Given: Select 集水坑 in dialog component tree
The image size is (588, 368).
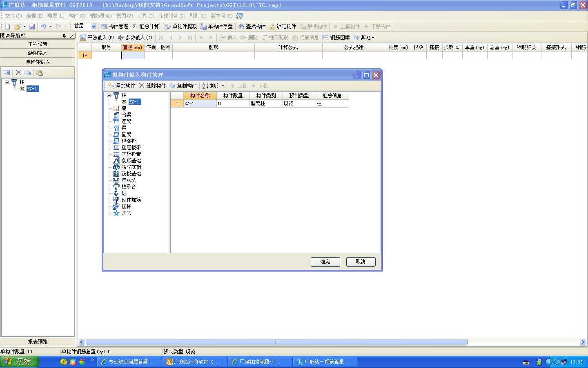Looking at the screenshot, I should [x=129, y=180].
